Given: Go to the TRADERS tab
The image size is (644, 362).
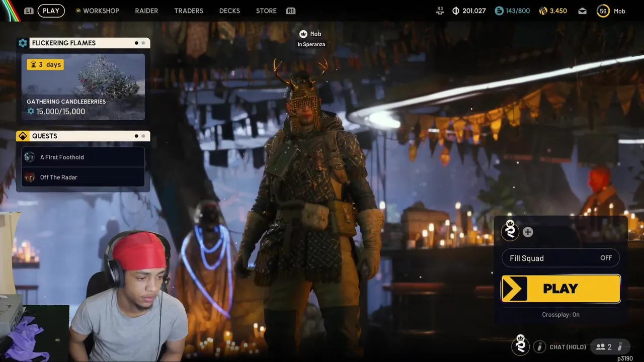Looking at the screenshot, I should [189, 11].
